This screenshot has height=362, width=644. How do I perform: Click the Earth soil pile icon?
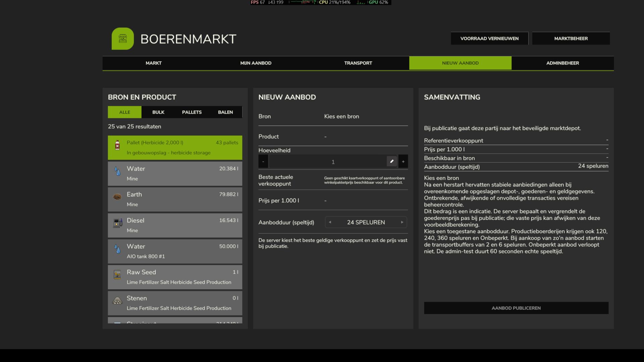pyautogui.click(x=117, y=197)
